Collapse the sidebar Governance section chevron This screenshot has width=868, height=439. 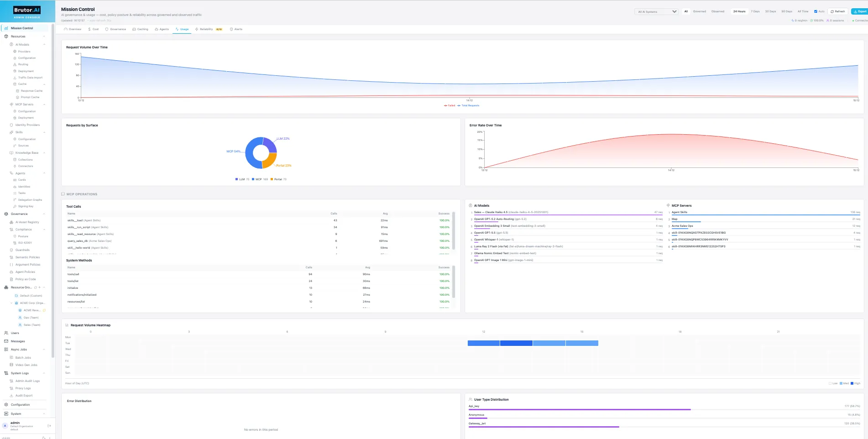(x=44, y=214)
